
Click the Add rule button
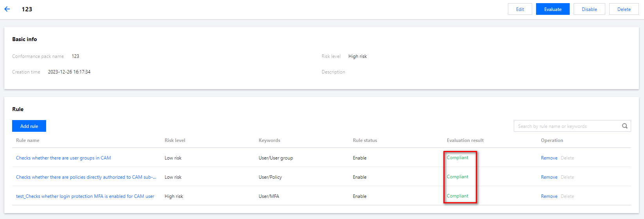[x=29, y=126]
